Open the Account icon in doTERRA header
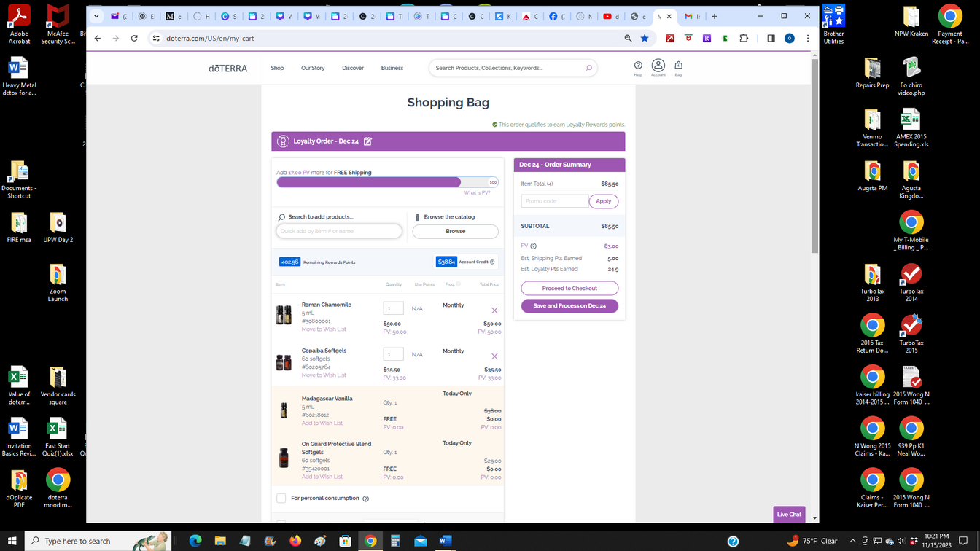Screen dimensions: 980x551 [658, 67]
